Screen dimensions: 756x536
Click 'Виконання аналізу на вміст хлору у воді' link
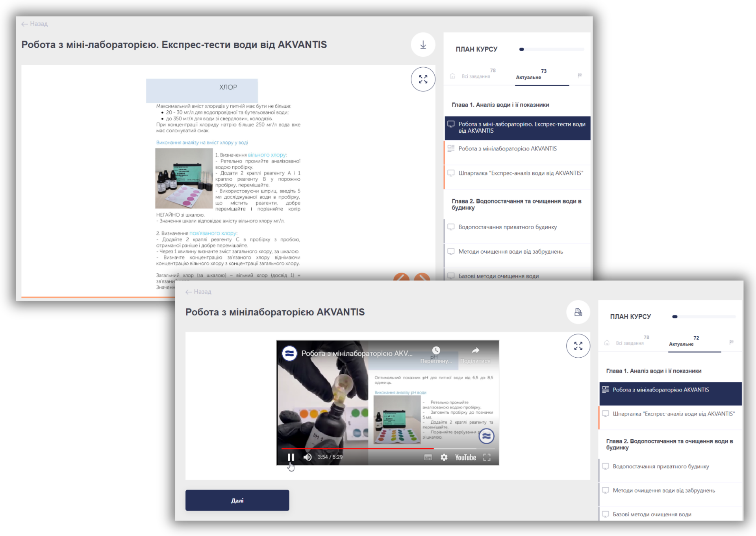(202, 143)
